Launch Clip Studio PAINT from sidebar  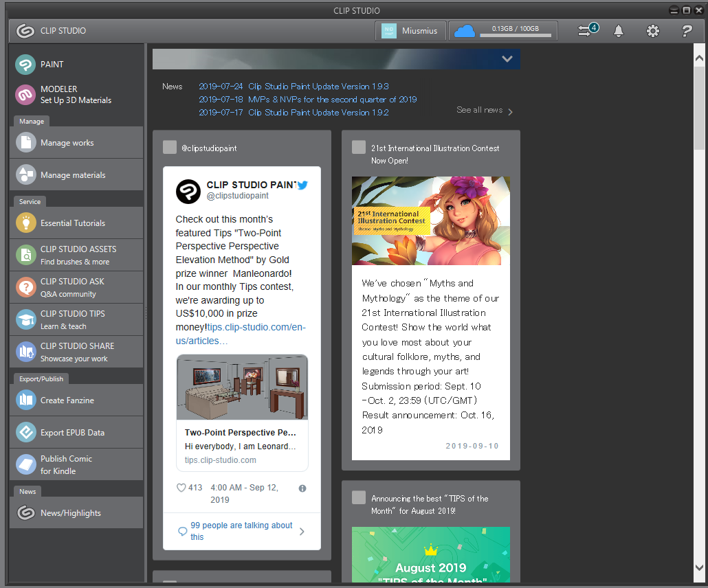point(76,64)
